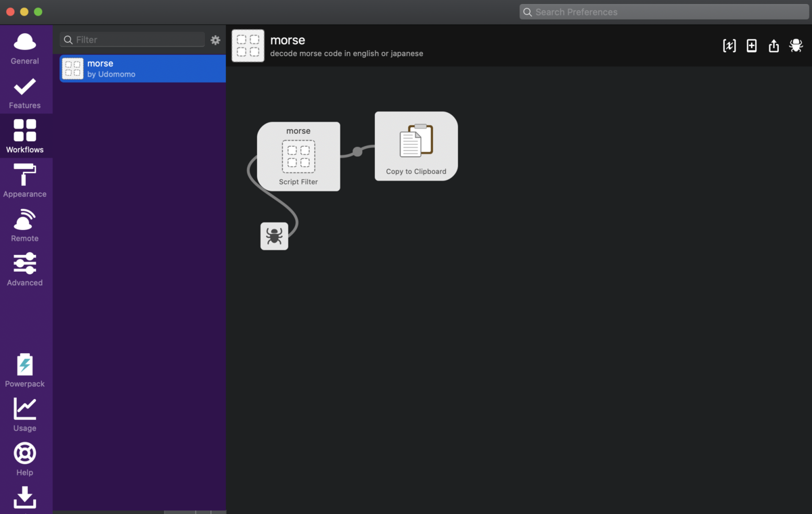Open the Remote preferences tab
812x514 pixels.
pyautogui.click(x=25, y=226)
